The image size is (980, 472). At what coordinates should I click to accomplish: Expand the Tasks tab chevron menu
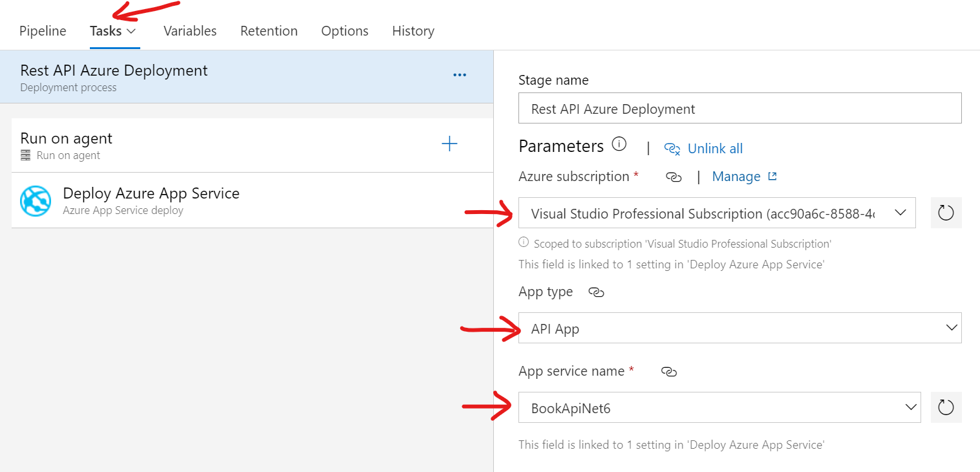point(130,30)
